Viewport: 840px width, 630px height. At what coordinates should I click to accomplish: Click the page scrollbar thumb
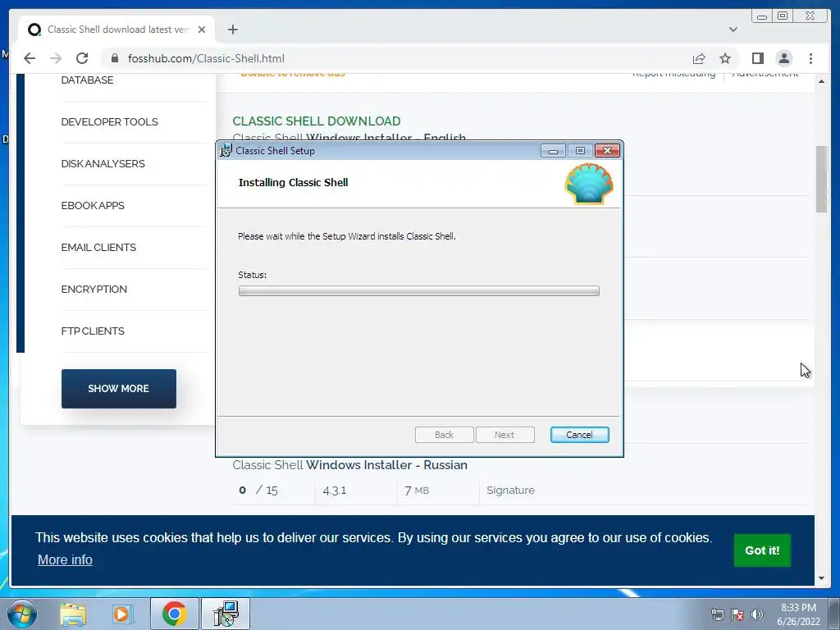tap(821, 179)
